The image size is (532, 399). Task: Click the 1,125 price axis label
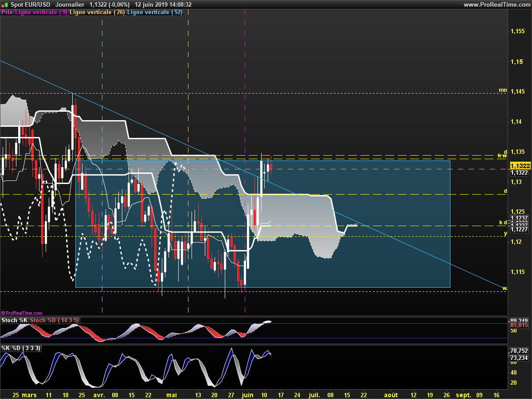[x=518, y=211]
